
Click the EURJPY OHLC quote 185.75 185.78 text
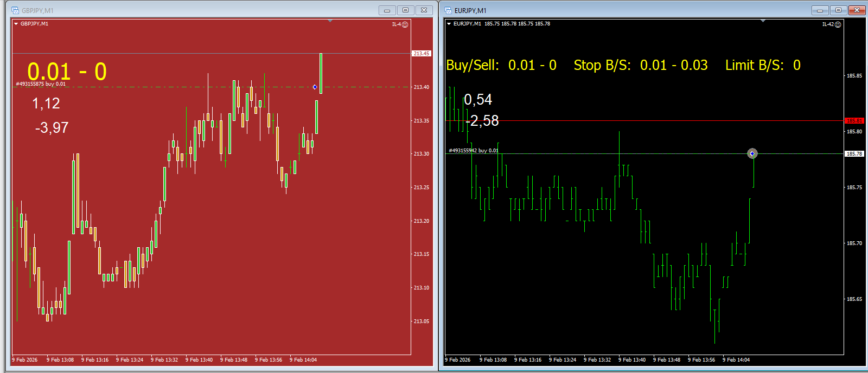click(517, 24)
